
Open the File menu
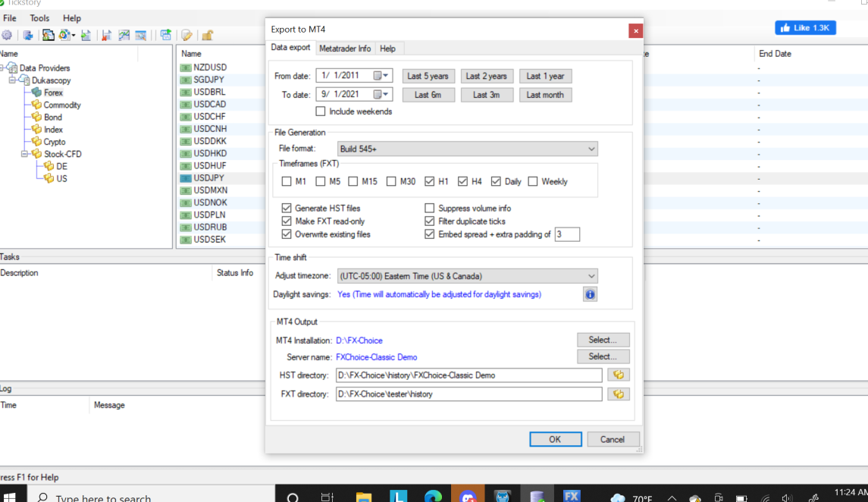click(9, 18)
